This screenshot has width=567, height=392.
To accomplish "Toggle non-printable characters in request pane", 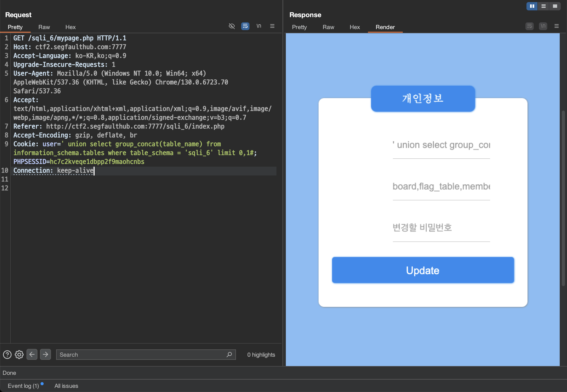I will [x=259, y=26].
